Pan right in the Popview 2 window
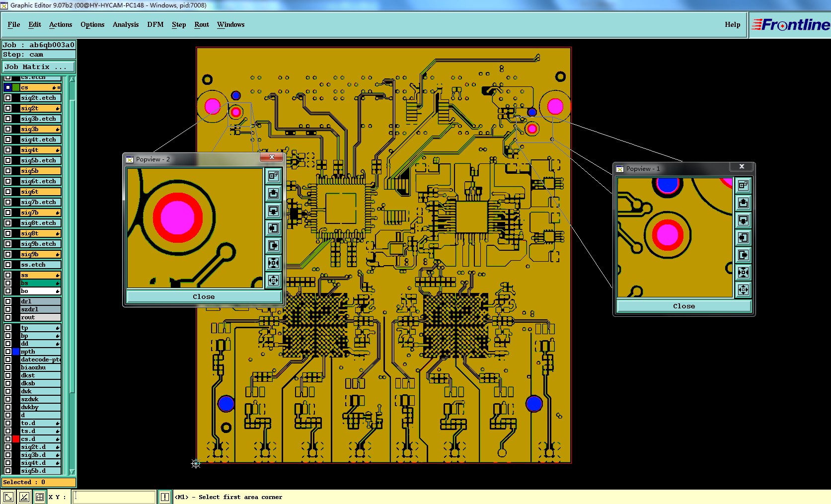Screen dimensions: 831x504 point(273,245)
